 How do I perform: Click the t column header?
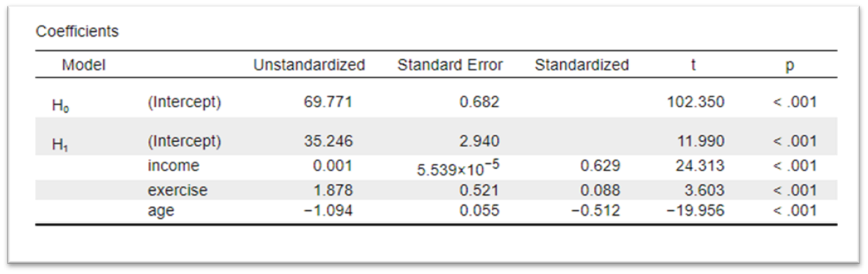pyautogui.click(x=693, y=65)
